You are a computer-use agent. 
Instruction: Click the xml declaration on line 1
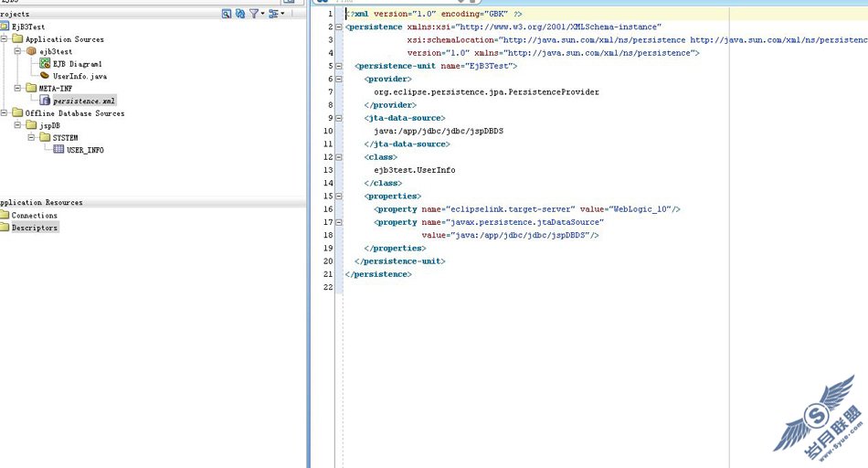coord(434,14)
